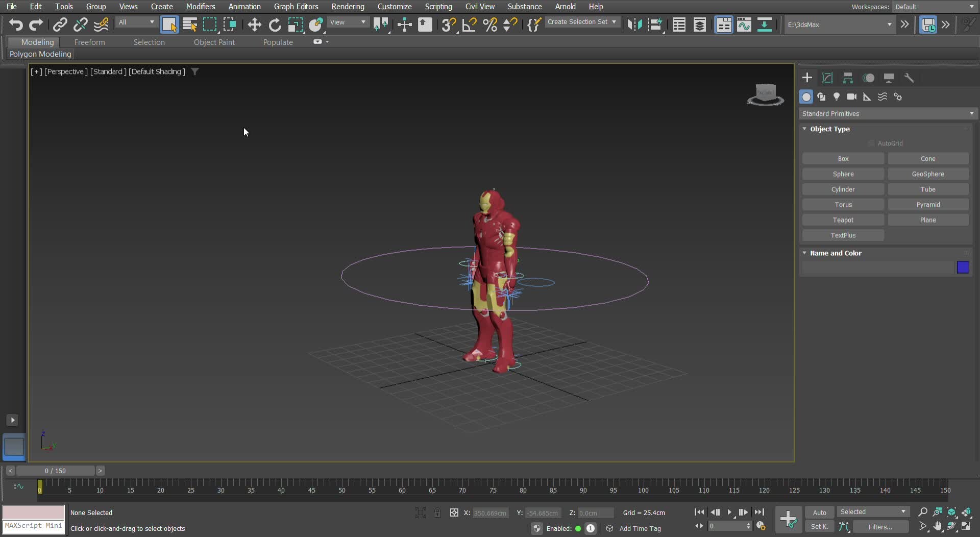This screenshot has height=537, width=980.
Task: Open the Utilities wrench panel
Action: pyautogui.click(x=909, y=78)
